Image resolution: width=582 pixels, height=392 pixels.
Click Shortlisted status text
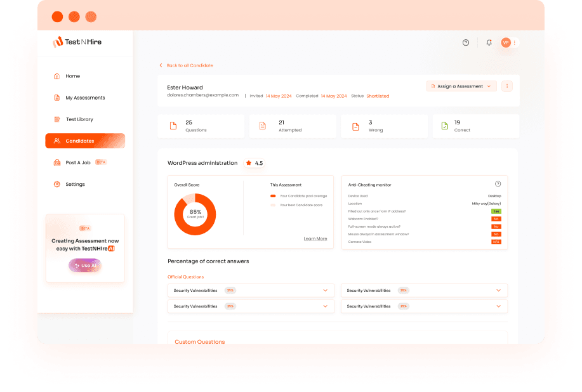(378, 96)
